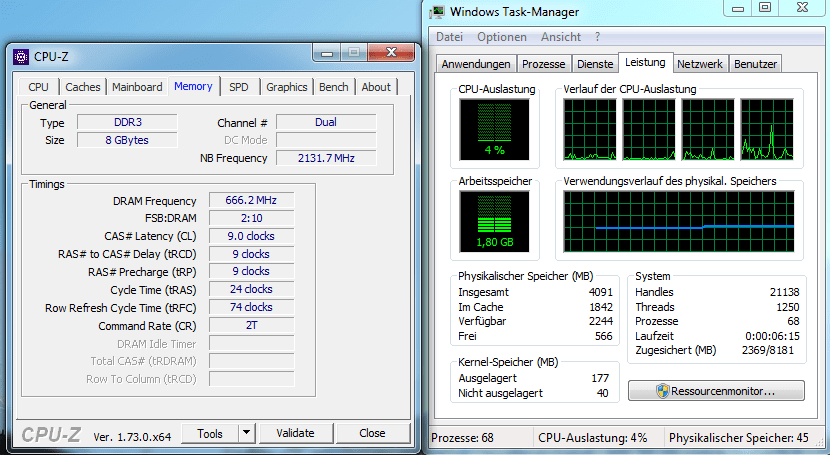Viewport: 830px width, 455px height.
Task: Minimize the CPU-Z window
Action: pyautogui.click(x=327, y=53)
